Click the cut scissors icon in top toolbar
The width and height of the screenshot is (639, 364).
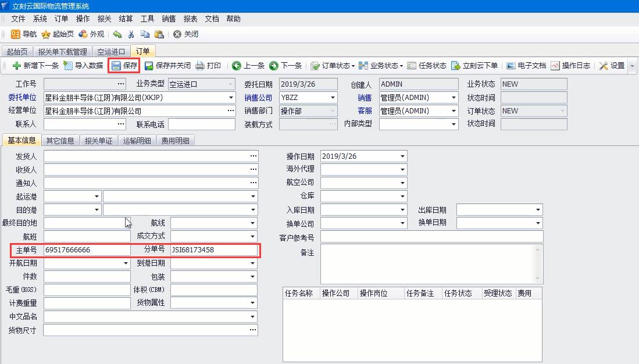(x=131, y=34)
